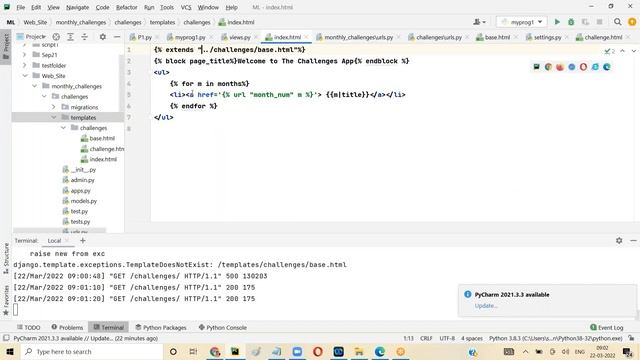Close the index.html editor tab
This screenshot has width=640, height=360.
coord(307,37)
